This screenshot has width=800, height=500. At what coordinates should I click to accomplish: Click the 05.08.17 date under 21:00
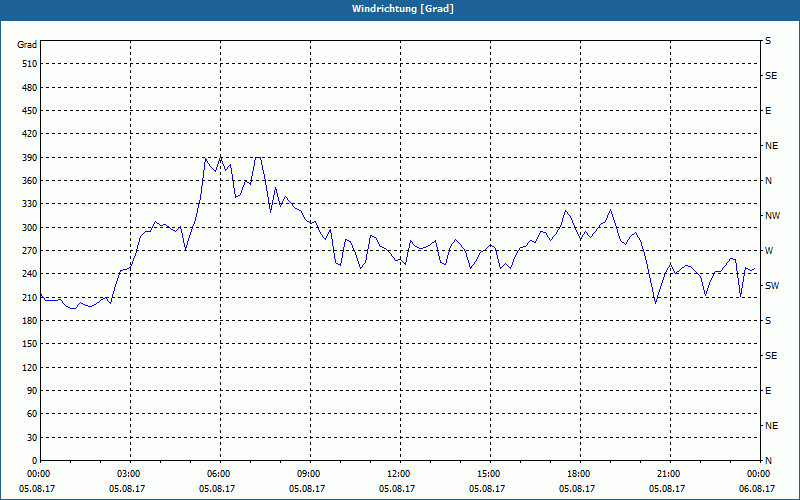[x=667, y=489]
